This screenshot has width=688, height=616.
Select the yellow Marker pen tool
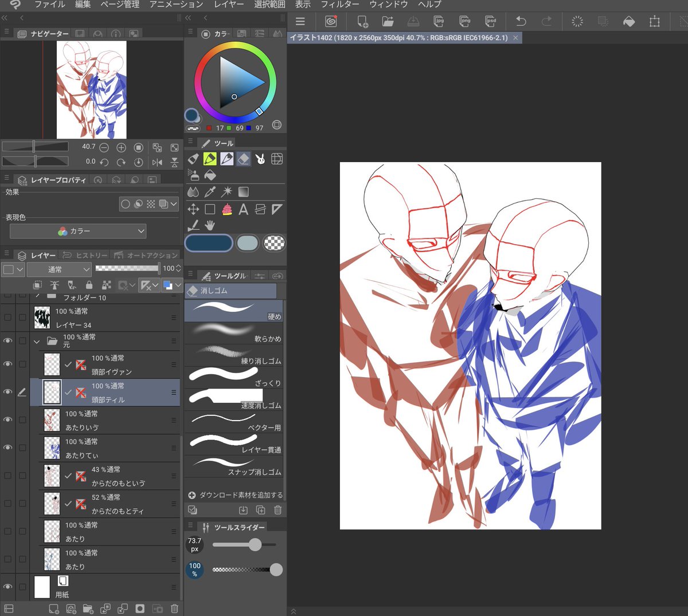(x=210, y=159)
